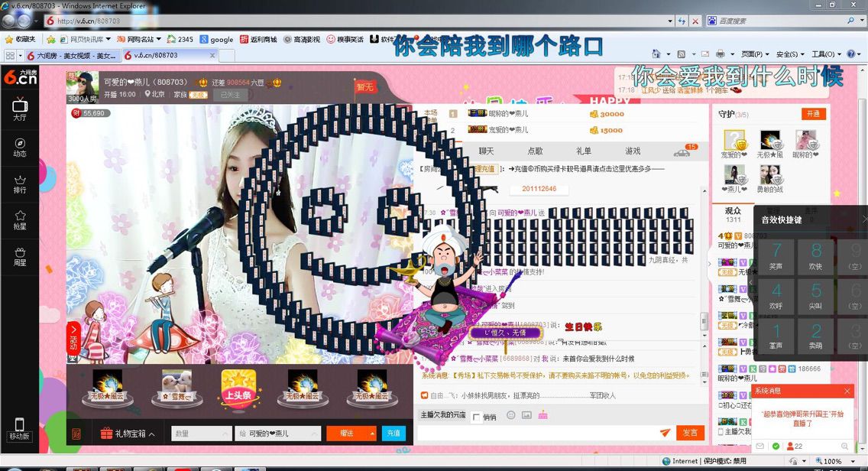Click the 开通 guardian activate button

click(813, 114)
